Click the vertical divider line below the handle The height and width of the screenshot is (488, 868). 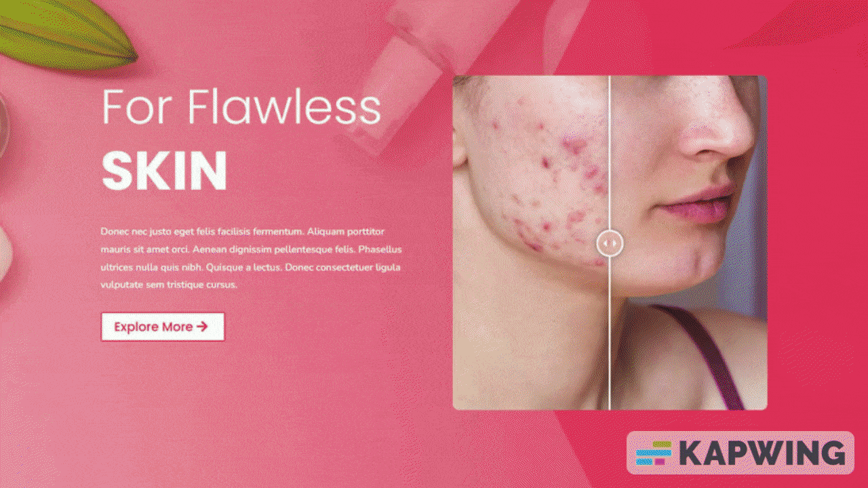609,333
